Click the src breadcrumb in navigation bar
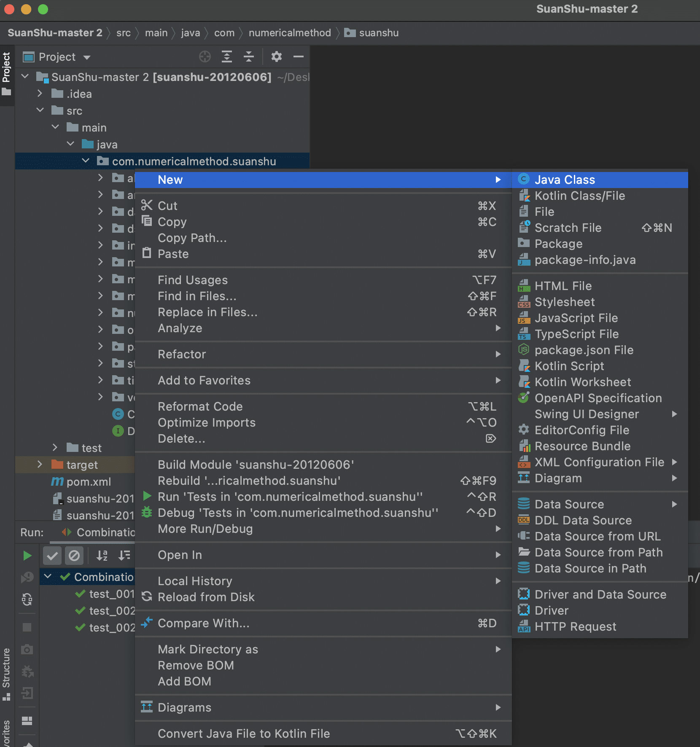Viewport: 700px width, 747px height. click(x=124, y=33)
